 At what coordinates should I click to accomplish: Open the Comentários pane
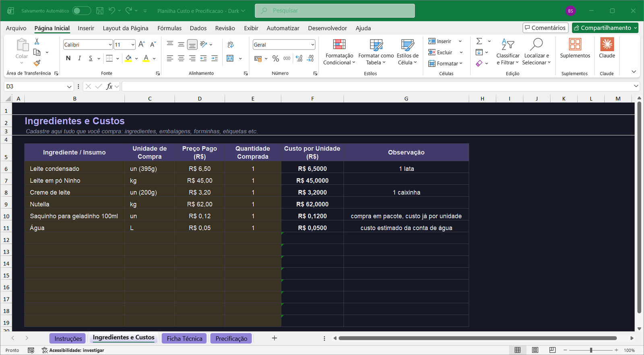coord(545,28)
